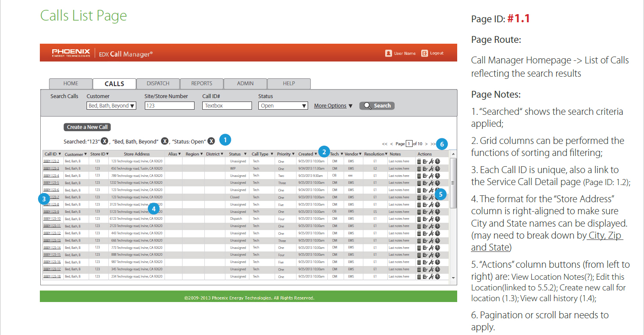The width and height of the screenshot is (644, 335).
Task: Switch to the DISPATCH tab
Action: coord(158,84)
